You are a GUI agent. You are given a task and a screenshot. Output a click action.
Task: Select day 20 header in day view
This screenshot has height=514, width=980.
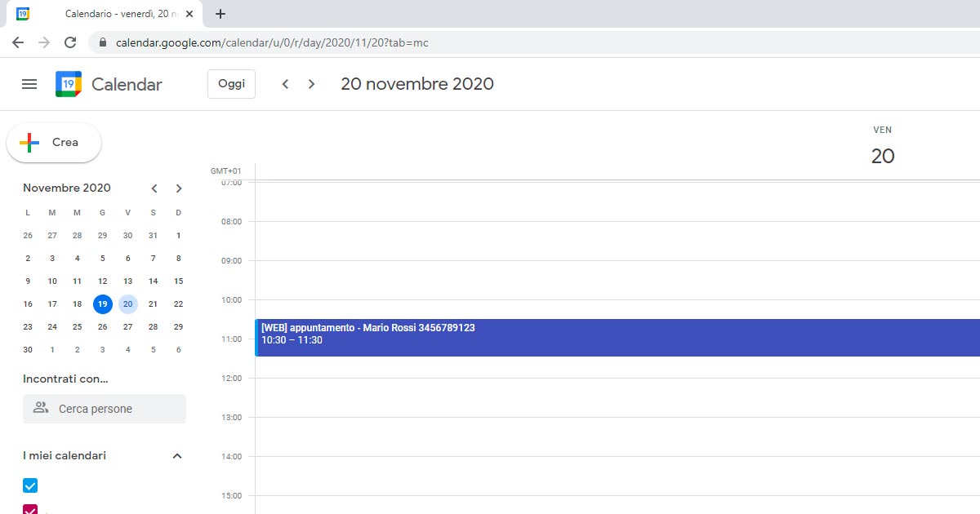882,156
